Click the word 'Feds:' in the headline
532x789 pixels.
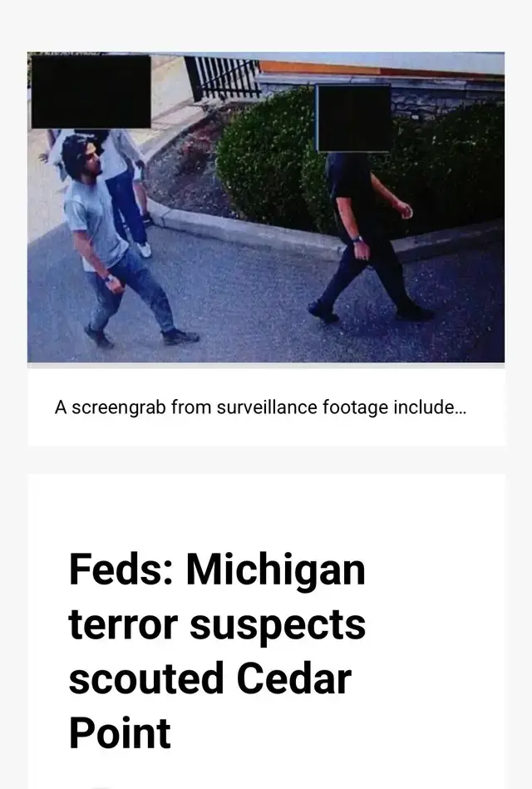click(121, 570)
